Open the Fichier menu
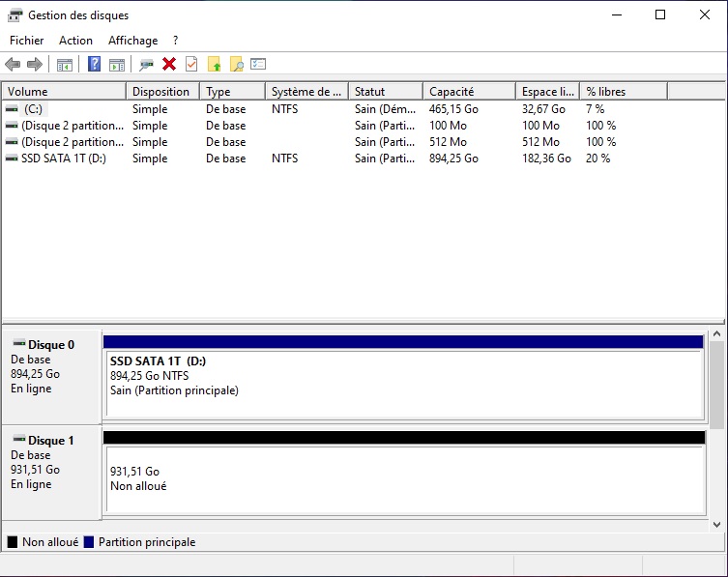The width and height of the screenshot is (728, 577). pos(26,41)
